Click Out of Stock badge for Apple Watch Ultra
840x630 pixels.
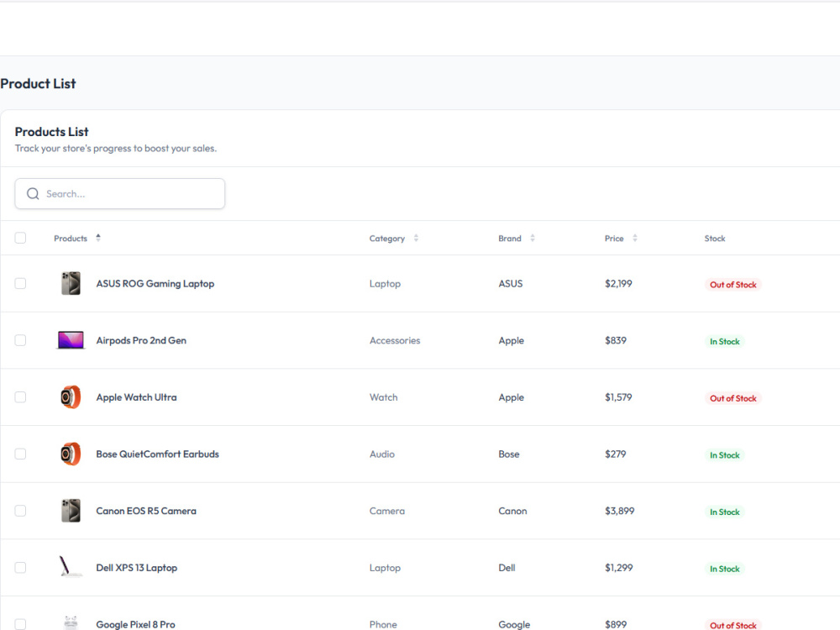click(x=732, y=398)
